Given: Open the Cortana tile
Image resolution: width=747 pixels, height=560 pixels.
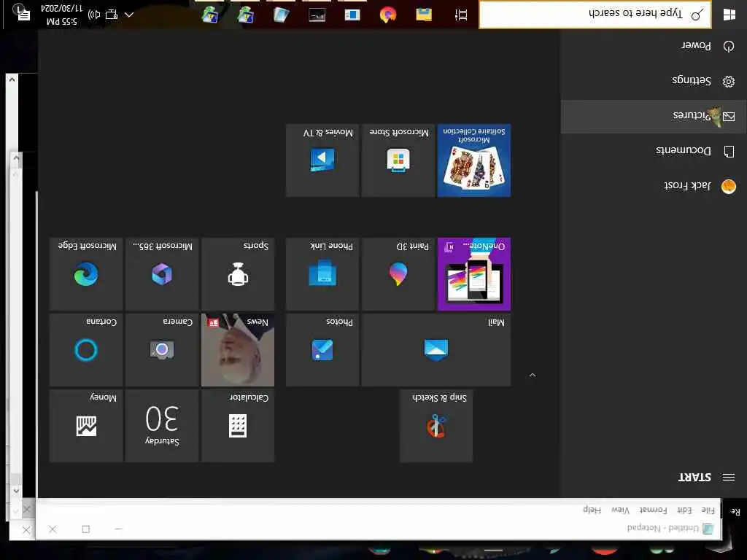Looking at the screenshot, I should click(x=86, y=349).
